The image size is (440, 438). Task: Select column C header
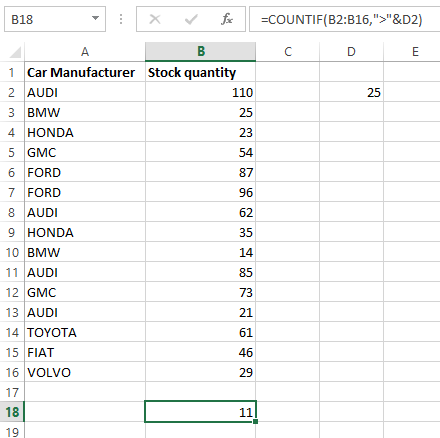coord(288,52)
